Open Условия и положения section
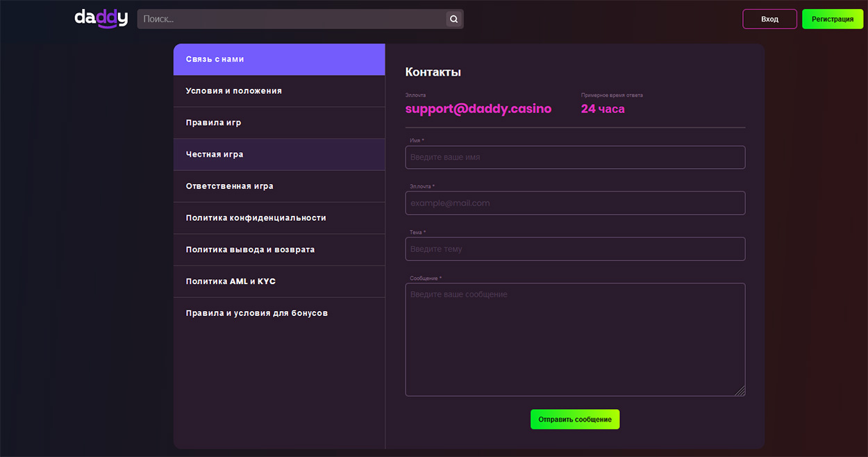868x457 pixels. tap(279, 91)
